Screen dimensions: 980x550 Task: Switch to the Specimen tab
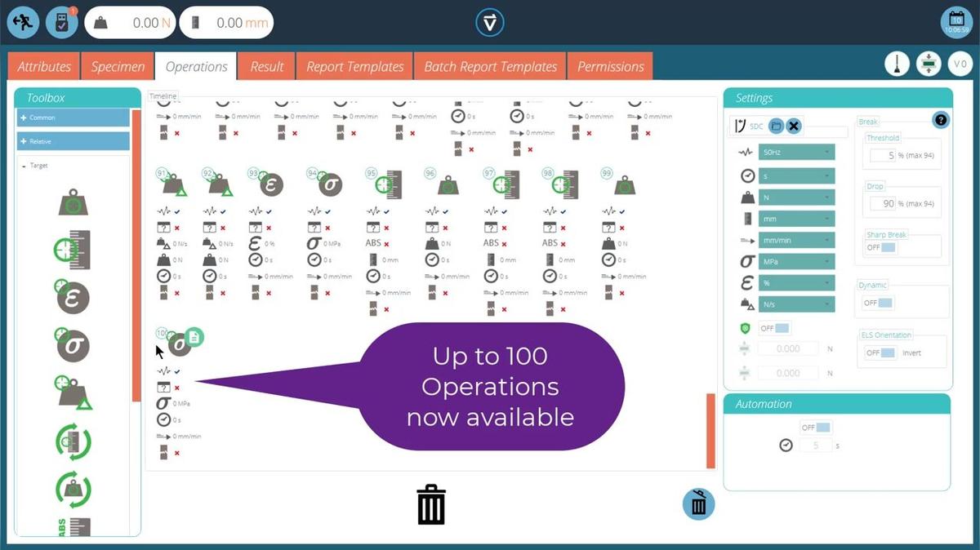(x=117, y=66)
